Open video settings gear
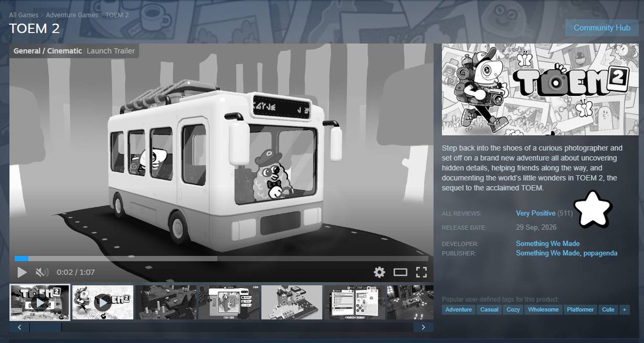 379,272
